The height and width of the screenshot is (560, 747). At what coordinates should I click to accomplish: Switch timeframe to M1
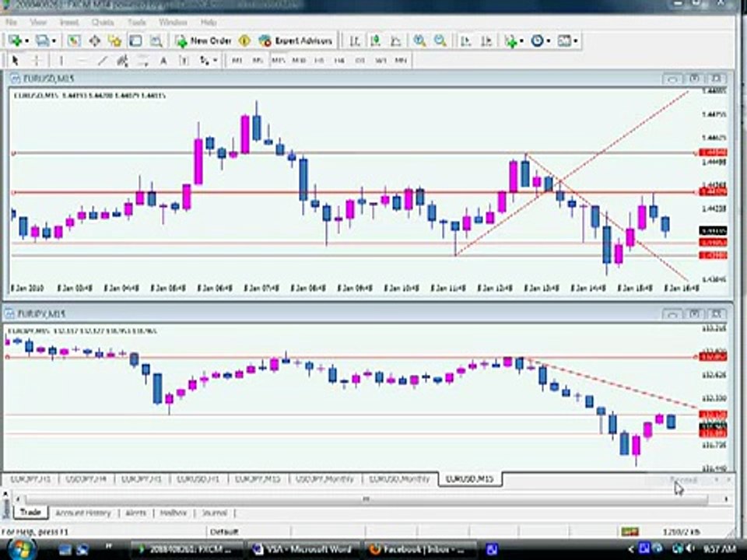tap(237, 61)
